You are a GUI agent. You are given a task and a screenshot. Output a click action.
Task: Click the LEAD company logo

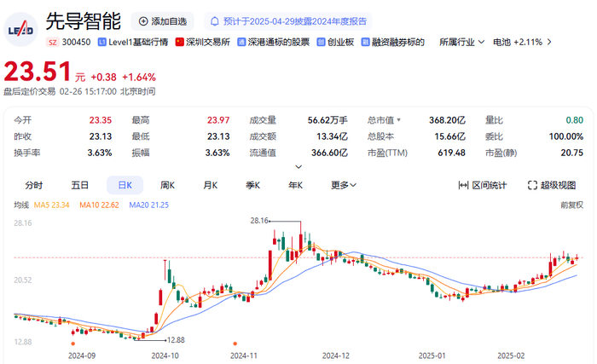click(20, 30)
